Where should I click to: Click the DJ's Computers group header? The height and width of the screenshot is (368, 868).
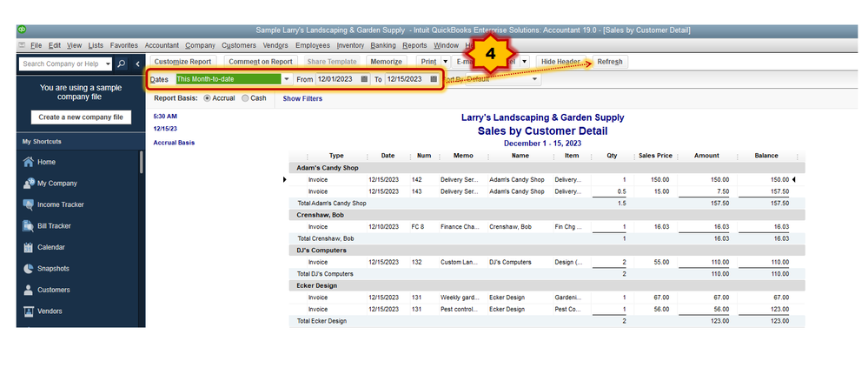547,251
